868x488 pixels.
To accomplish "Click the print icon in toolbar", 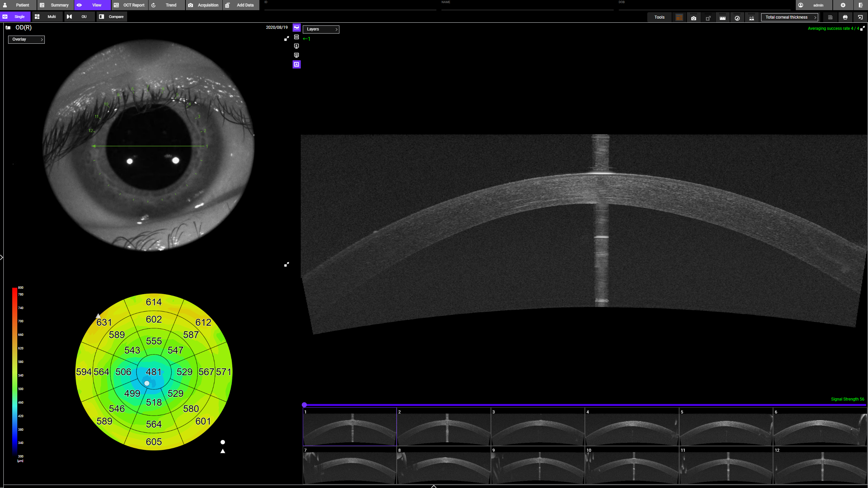I will [845, 17].
